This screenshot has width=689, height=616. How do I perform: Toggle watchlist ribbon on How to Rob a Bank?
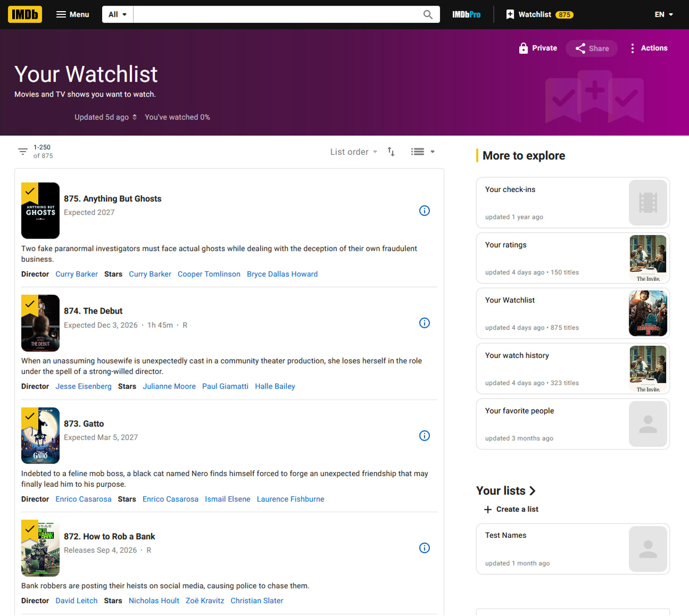click(x=30, y=529)
